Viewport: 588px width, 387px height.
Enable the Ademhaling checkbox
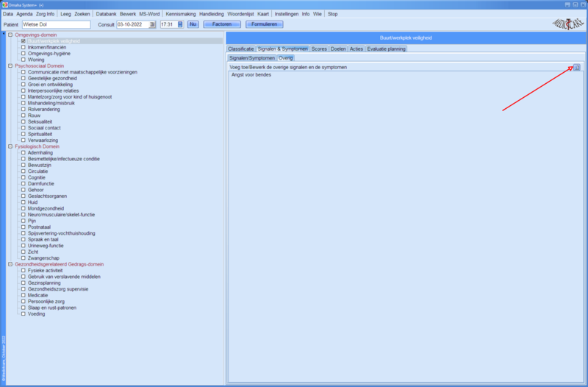click(24, 153)
